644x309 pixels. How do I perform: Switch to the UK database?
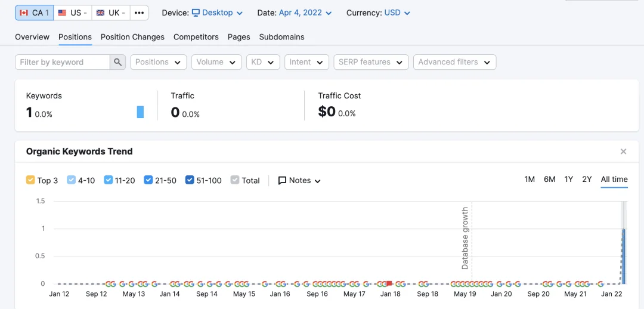[x=111, y=13]
